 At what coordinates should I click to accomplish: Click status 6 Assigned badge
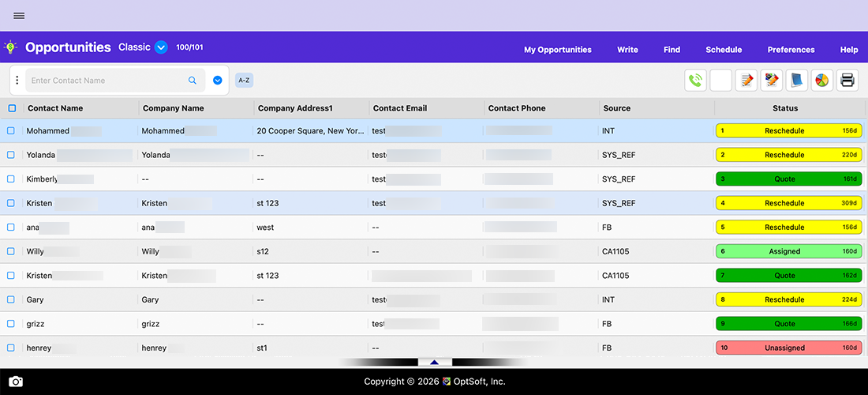[789, 251]
